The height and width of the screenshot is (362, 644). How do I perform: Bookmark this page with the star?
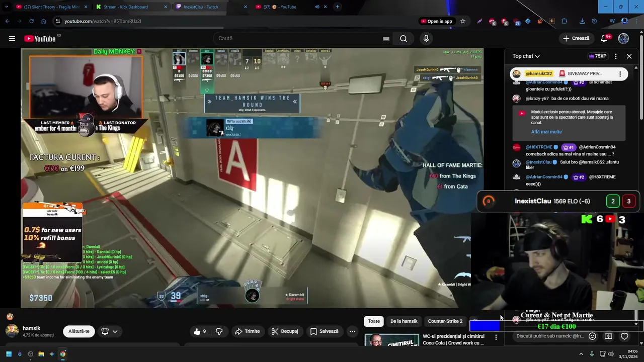pyautogui.click(x=463, y=21)
